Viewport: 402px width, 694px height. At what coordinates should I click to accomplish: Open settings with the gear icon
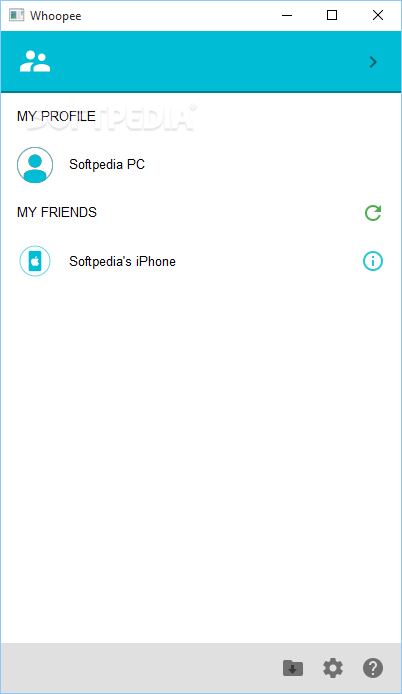click(x=333, y=668)
